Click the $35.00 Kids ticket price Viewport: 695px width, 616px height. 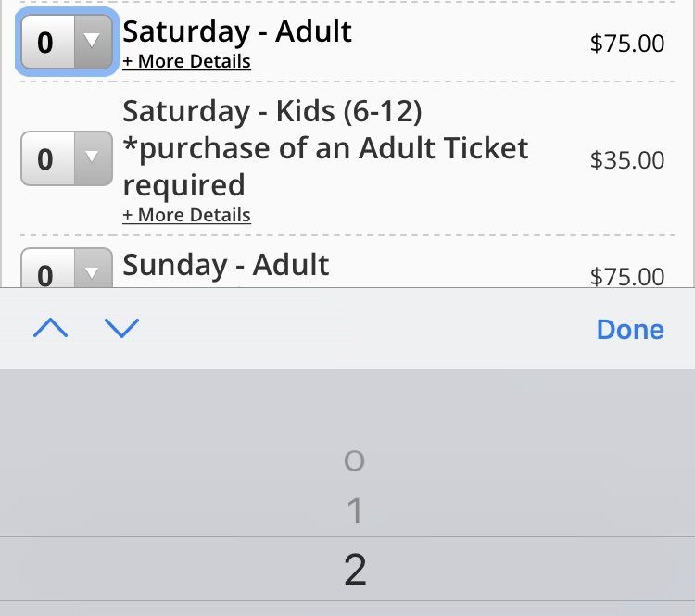(x=627, y=160)
